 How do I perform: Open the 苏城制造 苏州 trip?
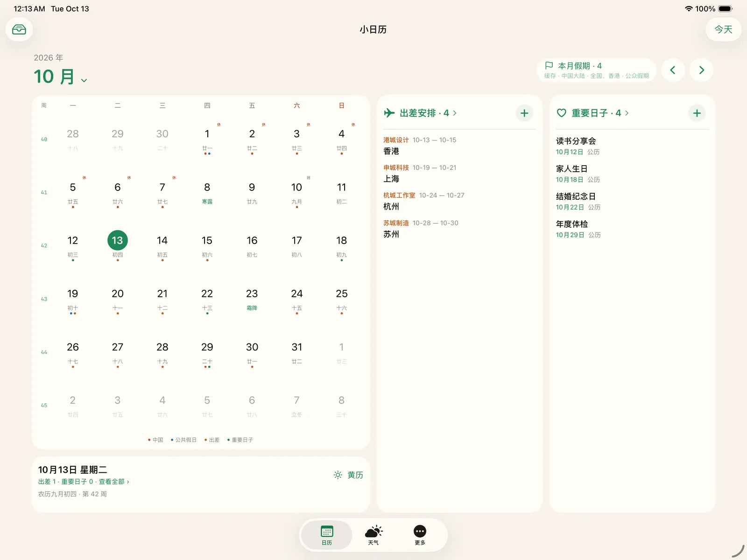click(459, 229)
